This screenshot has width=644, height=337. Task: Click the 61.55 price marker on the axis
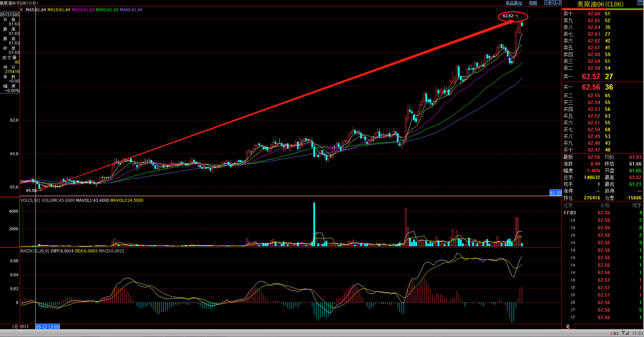(x=555, y=193)
